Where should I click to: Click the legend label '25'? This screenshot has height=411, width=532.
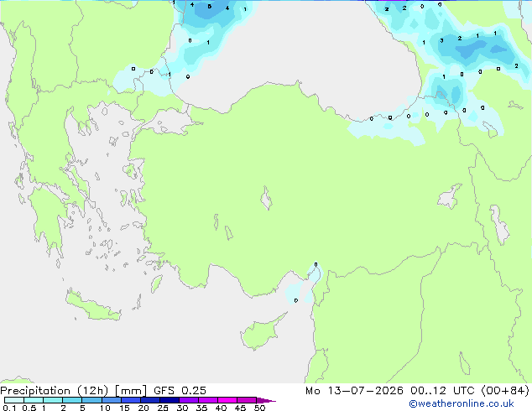click(163, 408)
